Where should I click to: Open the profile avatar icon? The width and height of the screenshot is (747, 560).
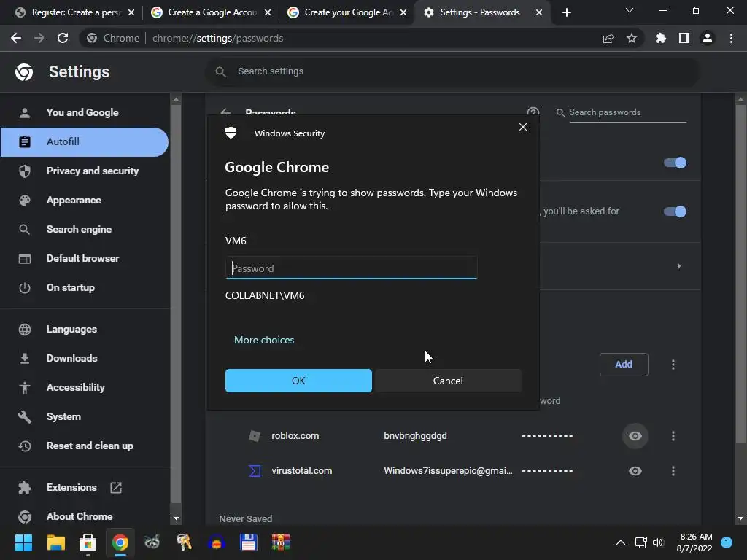pos(708,38)
